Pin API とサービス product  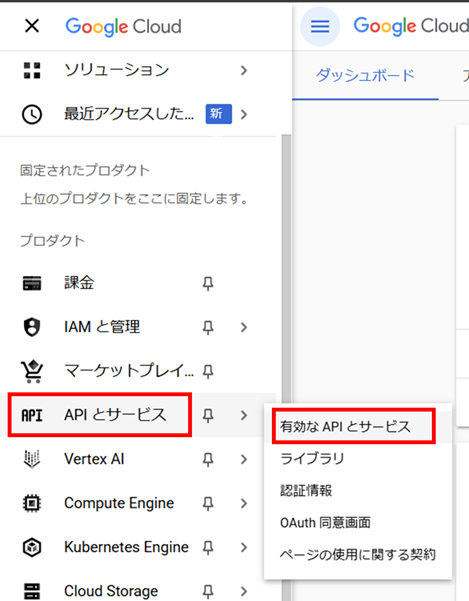click(208, 415)
